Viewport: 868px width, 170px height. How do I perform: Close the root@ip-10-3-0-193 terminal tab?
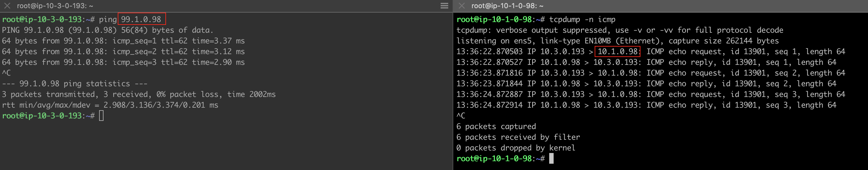pos(7,6)
